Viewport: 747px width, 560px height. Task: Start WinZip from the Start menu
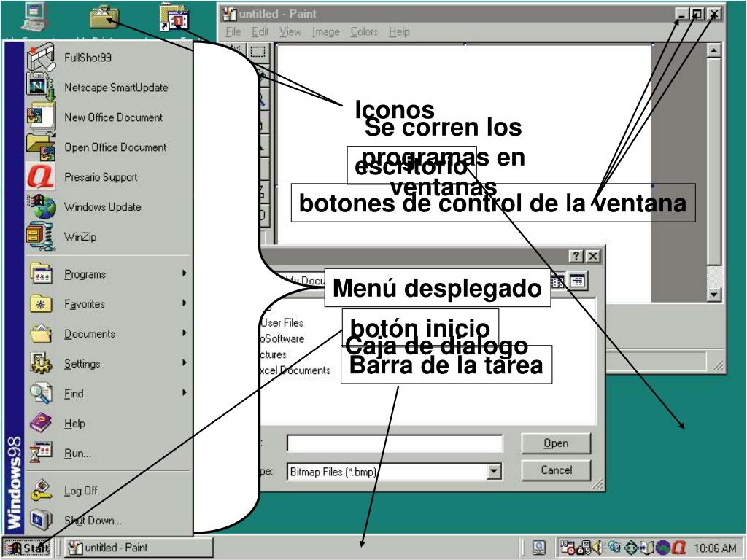click(x=108, y=237)
